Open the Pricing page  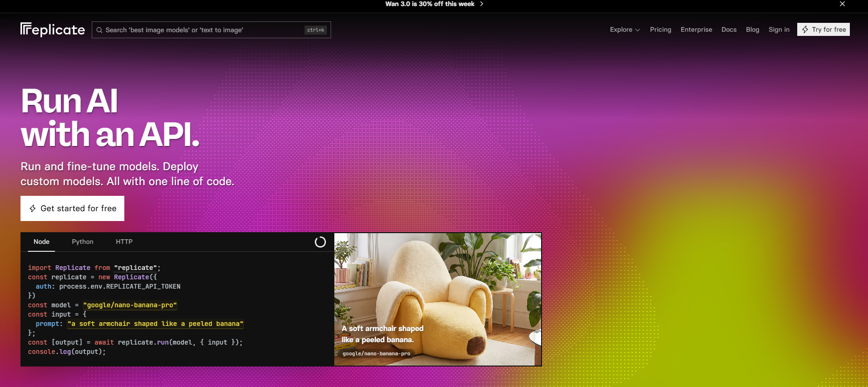point(661,29)
